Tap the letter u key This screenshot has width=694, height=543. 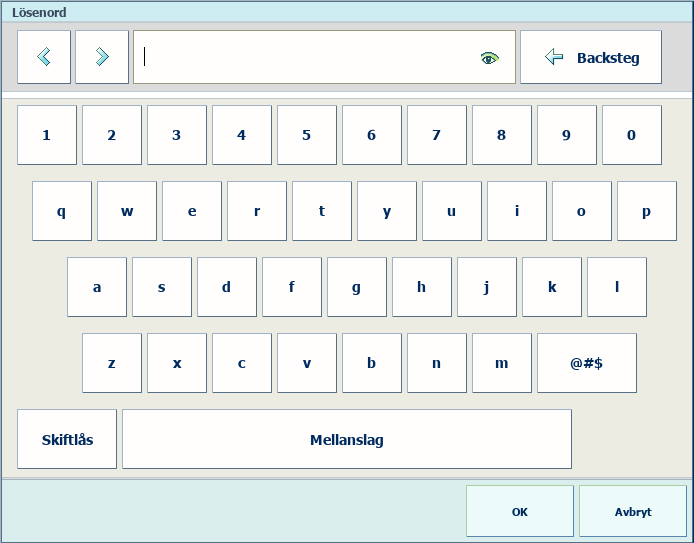pos(452,211)
